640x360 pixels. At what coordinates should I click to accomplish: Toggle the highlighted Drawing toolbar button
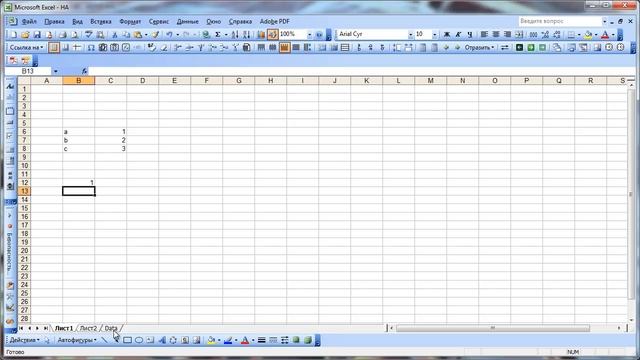coord(273,35)
